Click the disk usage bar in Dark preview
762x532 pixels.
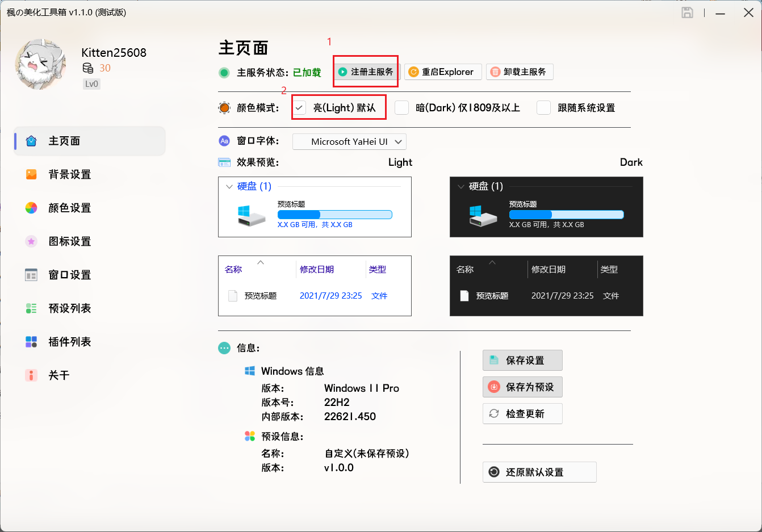pyautogui.click(x=567, y=215)
